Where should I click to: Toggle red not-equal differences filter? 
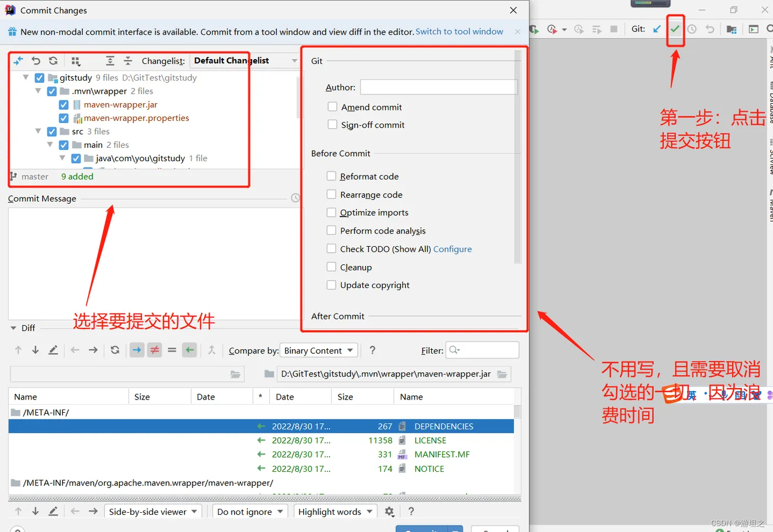tap(155, 350)
